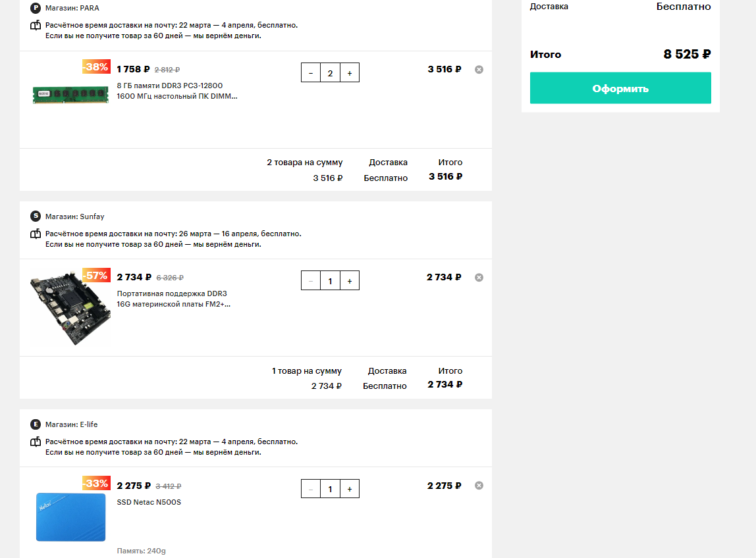The width and height of the screenshot is (756, 558).
Task: Increase DDR3 memory quantity with plus
Action: (x=350, y=73)
